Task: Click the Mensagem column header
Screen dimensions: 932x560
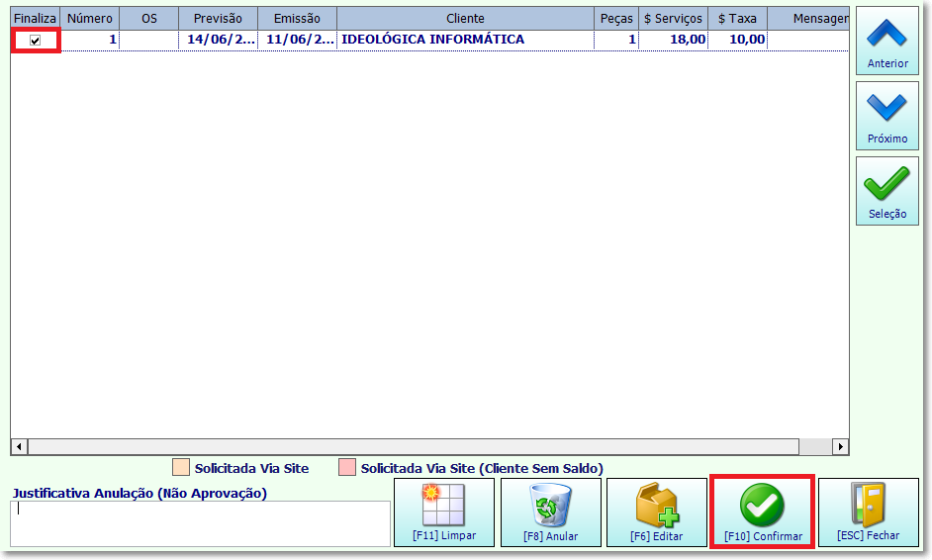Action: [x=808, y=19]
